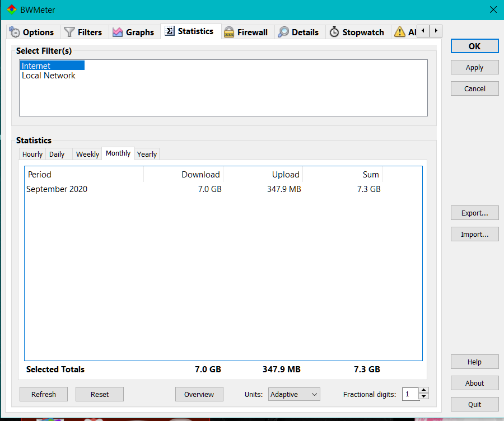Decrease fractional digits with down arrow
This screenshot has height=421, width=504.
[424, 397]
